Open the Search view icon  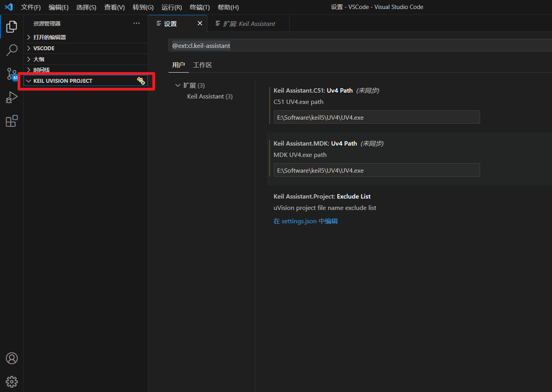(12, 50)
